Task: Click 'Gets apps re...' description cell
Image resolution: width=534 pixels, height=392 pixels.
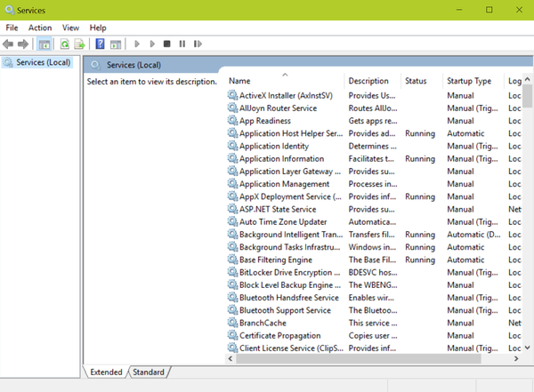Action: point(373,121)
